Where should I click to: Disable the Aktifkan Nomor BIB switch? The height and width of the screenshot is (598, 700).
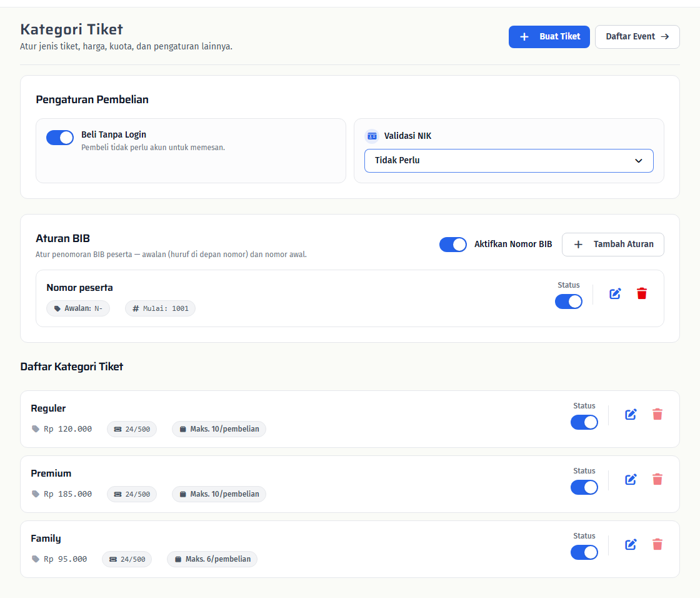click(x=453, y=245)
